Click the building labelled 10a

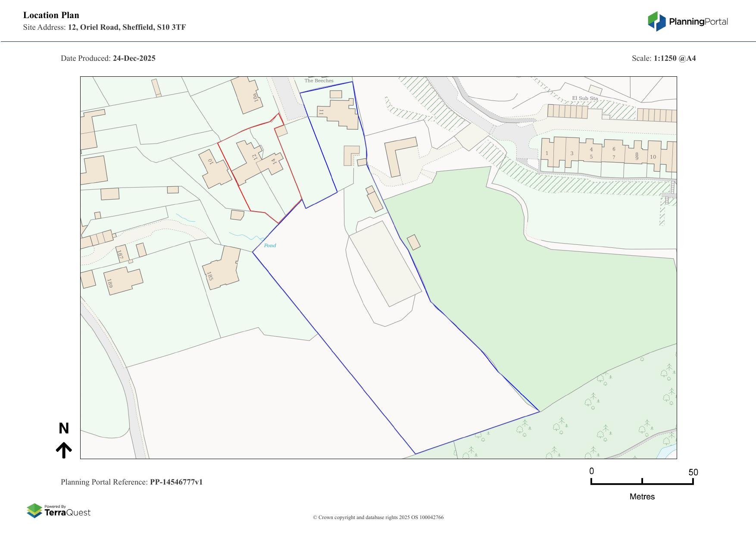[247, 96]
